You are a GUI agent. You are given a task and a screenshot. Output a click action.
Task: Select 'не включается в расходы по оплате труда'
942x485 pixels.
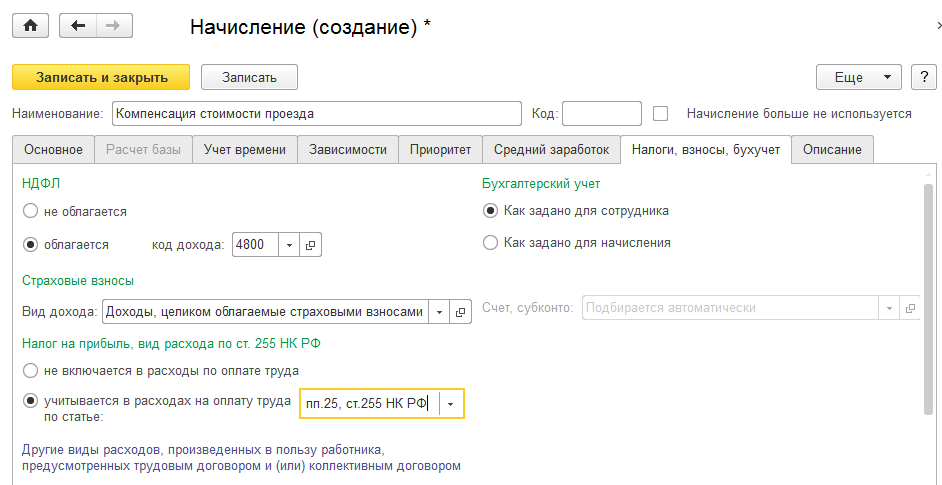click(30, 370)
